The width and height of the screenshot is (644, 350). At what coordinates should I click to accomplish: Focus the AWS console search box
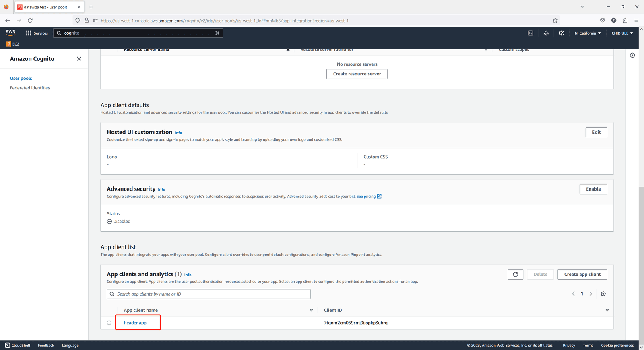click(138, 33)
